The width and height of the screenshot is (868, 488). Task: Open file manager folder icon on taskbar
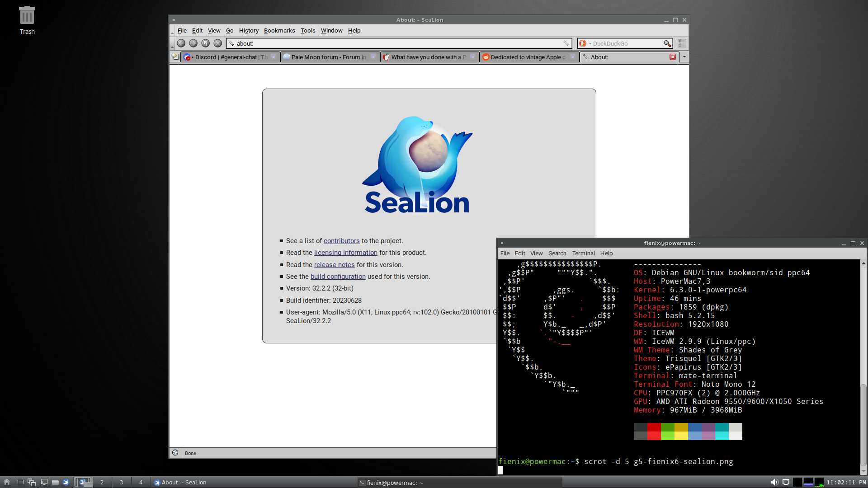pyautogui.click(x=55, y=482)
